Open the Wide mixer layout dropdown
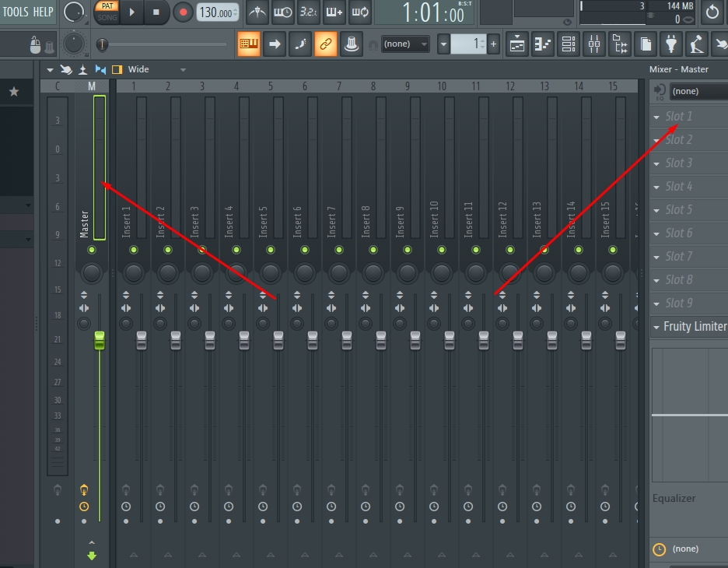Viewport: 728px width, 568px height. (x=156, y=70)
